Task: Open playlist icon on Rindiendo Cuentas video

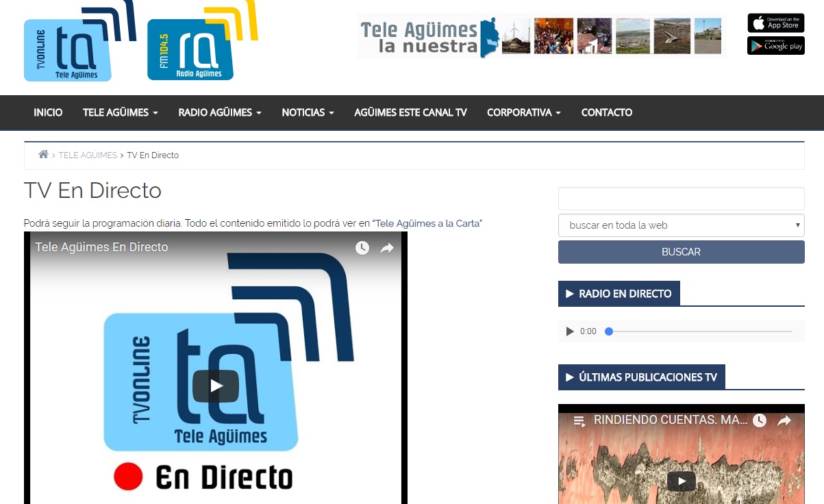Action: [x=579, y=420]
